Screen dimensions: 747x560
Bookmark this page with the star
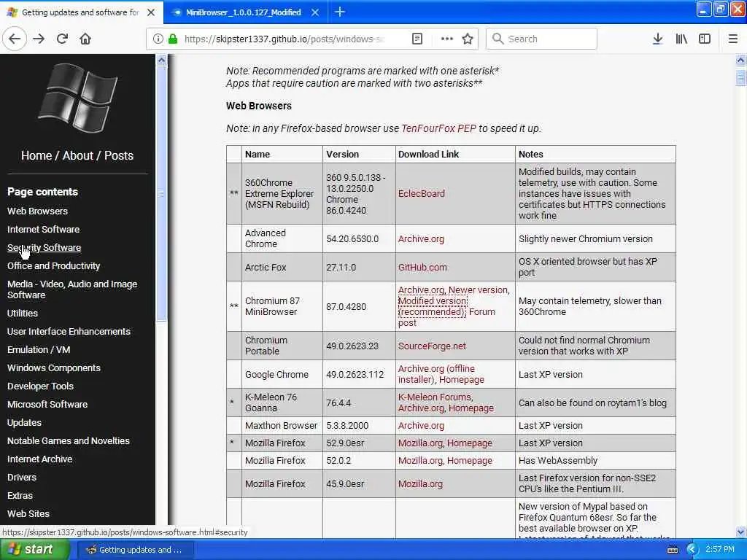[468, 39]
